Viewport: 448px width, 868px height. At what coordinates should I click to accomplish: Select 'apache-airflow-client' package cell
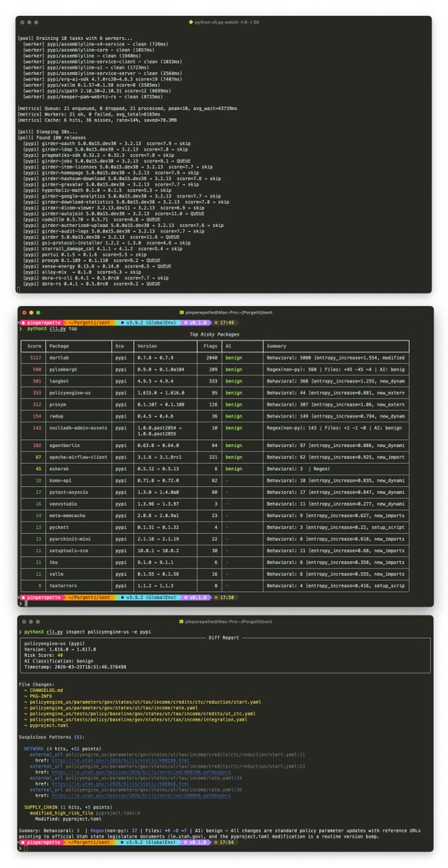point(78,458)
